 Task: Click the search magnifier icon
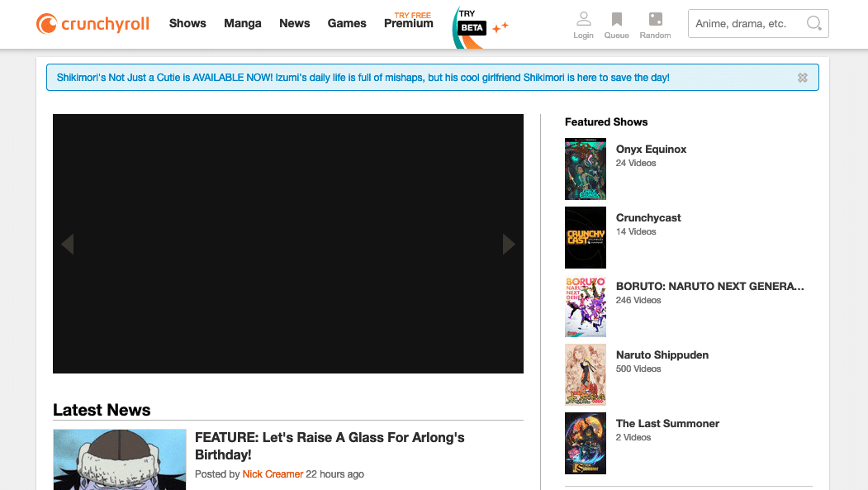pyautogui.click(x=813, y=23)
